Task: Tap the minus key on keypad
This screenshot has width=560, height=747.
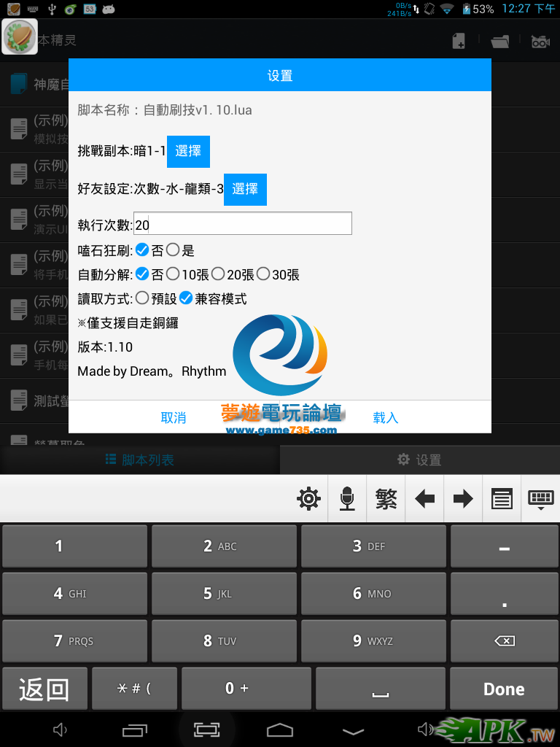Action: tap(505, 546)
